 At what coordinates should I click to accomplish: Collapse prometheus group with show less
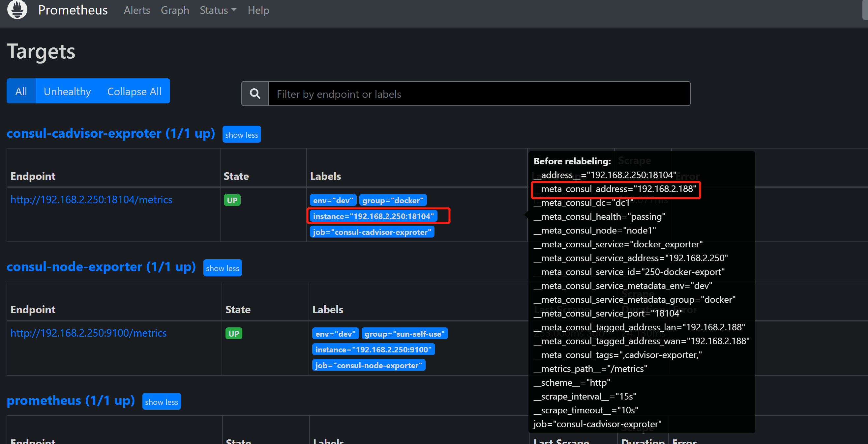pos(161,402)
